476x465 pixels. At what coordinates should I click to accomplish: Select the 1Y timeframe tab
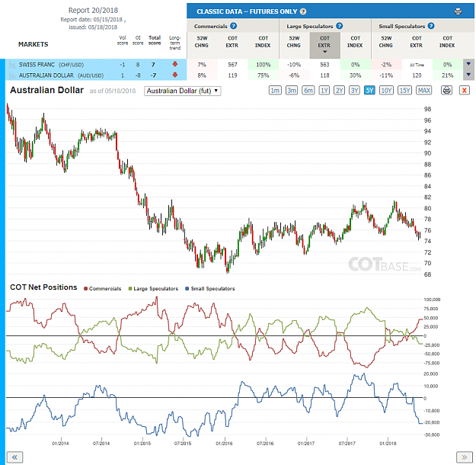324,90
